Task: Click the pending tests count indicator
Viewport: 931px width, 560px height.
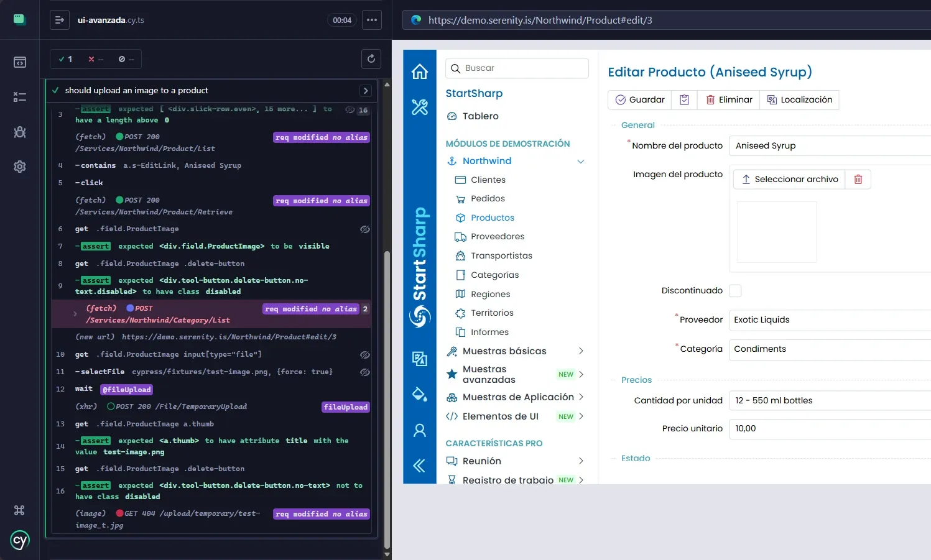Action: click(x=126, y=59)
